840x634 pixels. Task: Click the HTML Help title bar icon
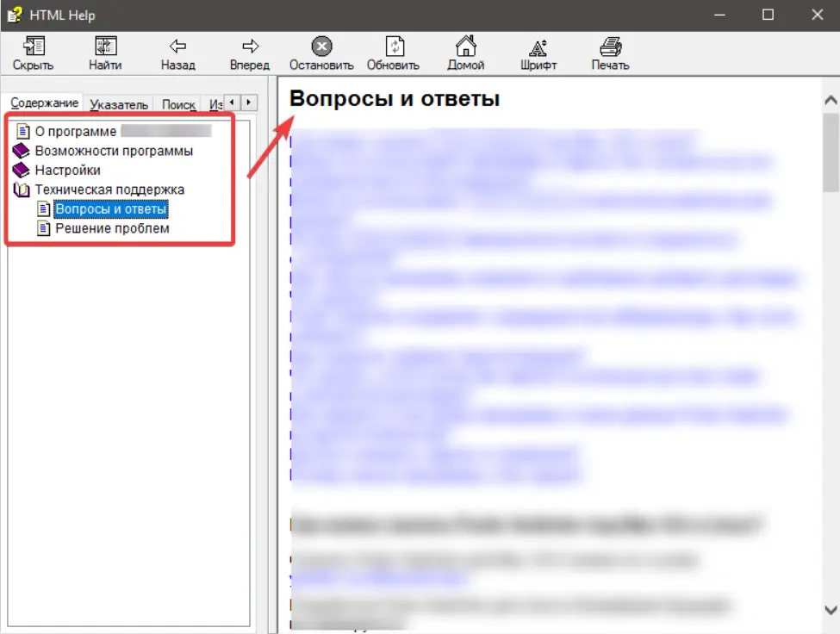pyautogui.click(x=15, y=15)
